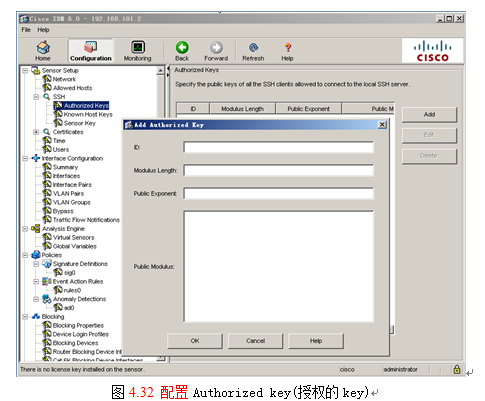Click inside the Public Modulus text area

(x=278, y=266)
